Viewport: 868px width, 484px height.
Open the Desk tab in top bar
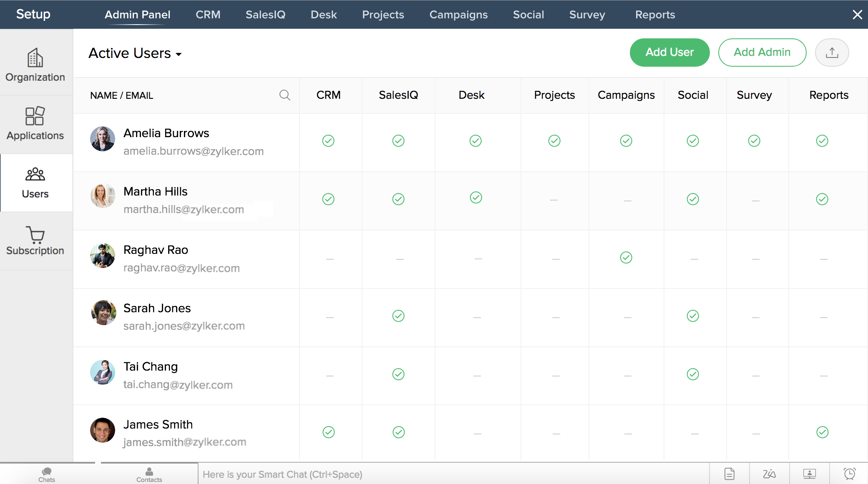pos(324,15)
